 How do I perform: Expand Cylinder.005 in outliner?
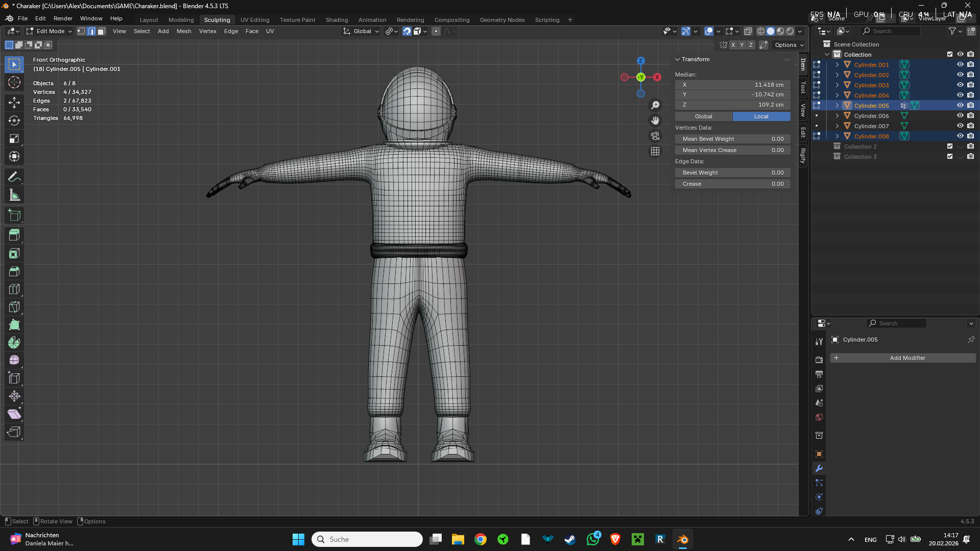837,105
